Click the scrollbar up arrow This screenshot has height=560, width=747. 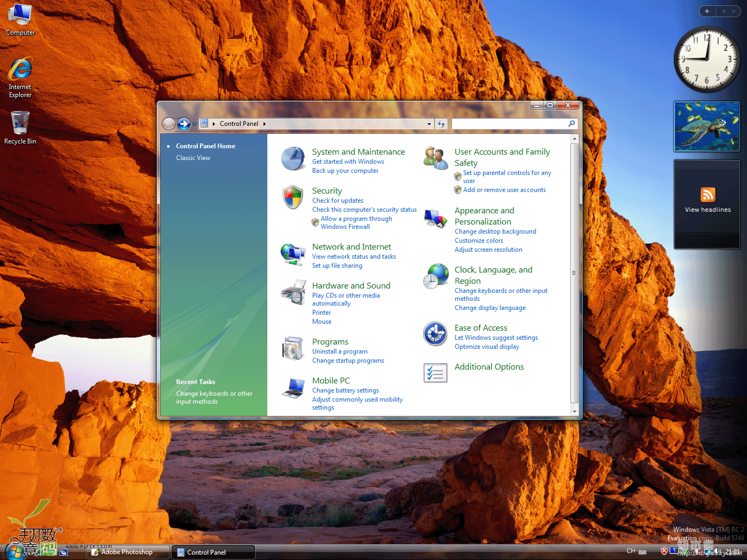pos(574,139)
